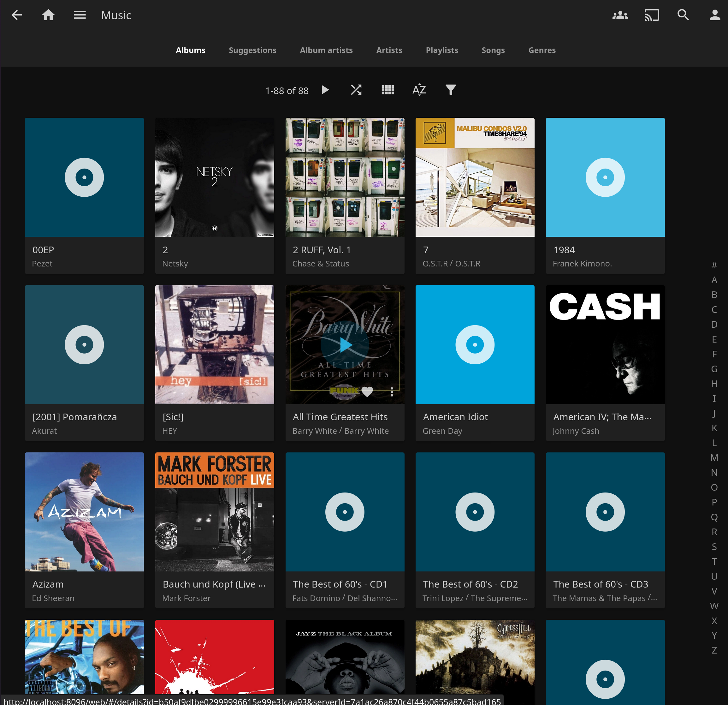The image size is (728, 705).
Task: Play all albums button
Action: tap(325, 90)
